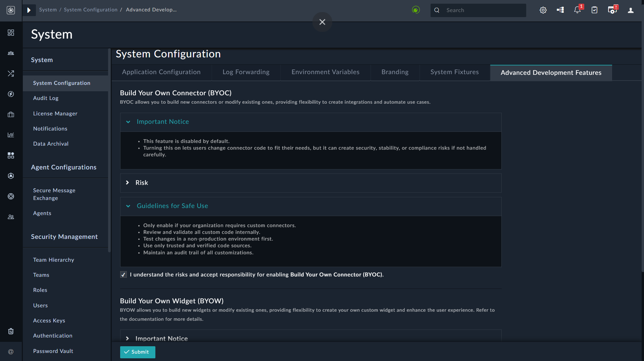Open Agents in left menu
This screenshot has width=644, height=361.
click(x=42, y=213)
